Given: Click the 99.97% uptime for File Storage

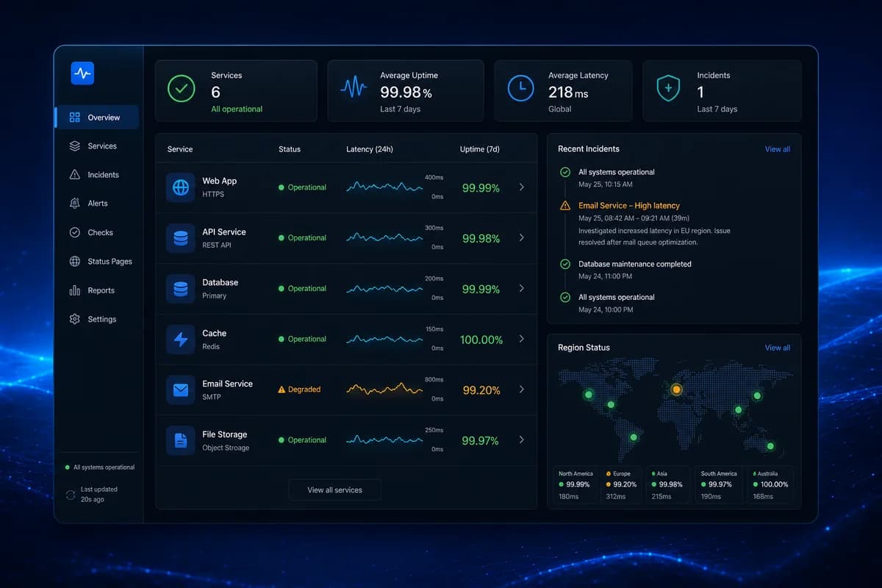Looking at the screenshot, I should pos(481,441).
